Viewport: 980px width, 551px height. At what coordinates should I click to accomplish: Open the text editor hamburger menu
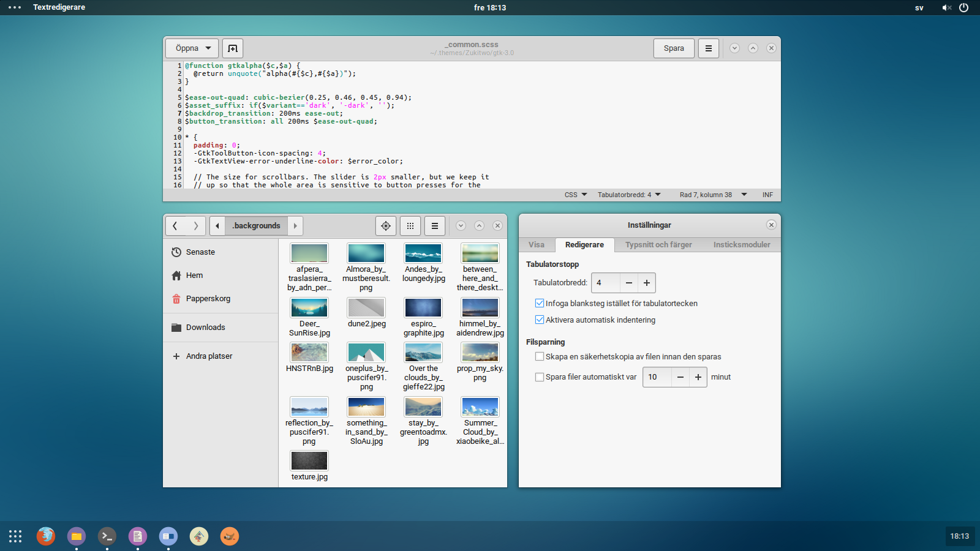[709, 48]
